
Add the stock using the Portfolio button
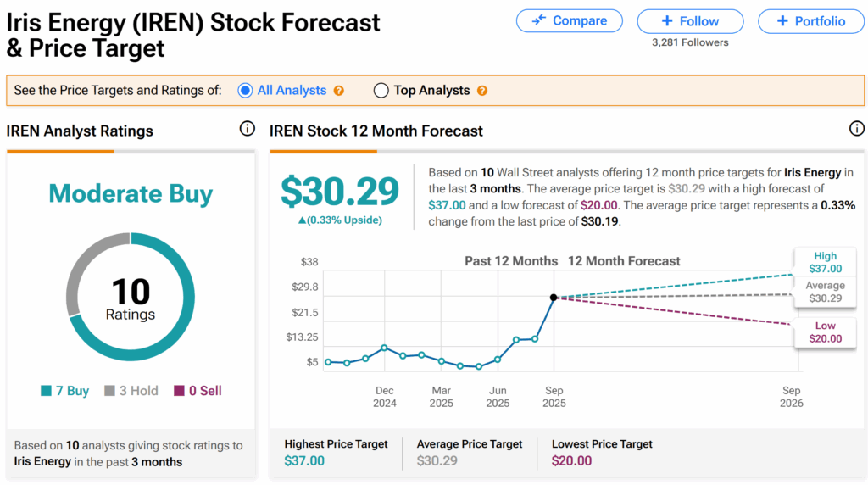tap(811, 21)
